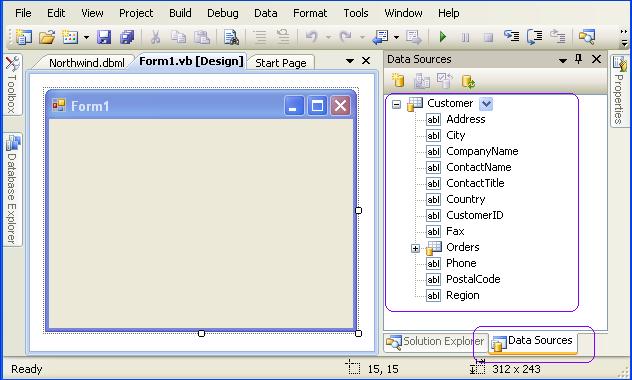Collapse the Customer node in the tree
The image size is (632, 380).
(397, 104)
